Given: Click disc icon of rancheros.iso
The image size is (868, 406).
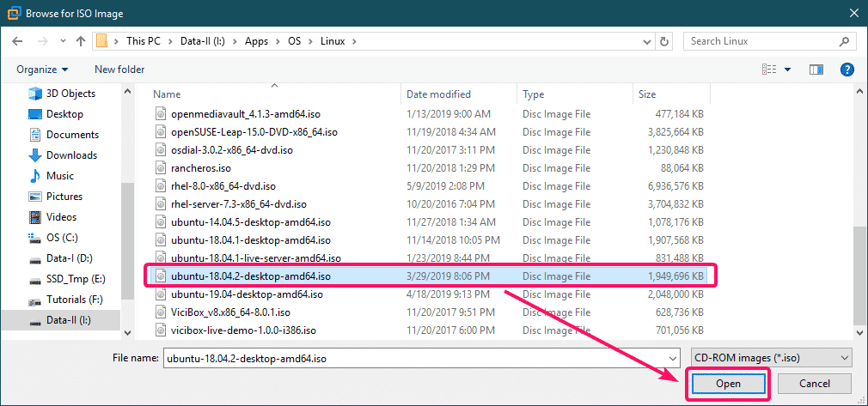Looking at the screenshot, I should point(161,168).
